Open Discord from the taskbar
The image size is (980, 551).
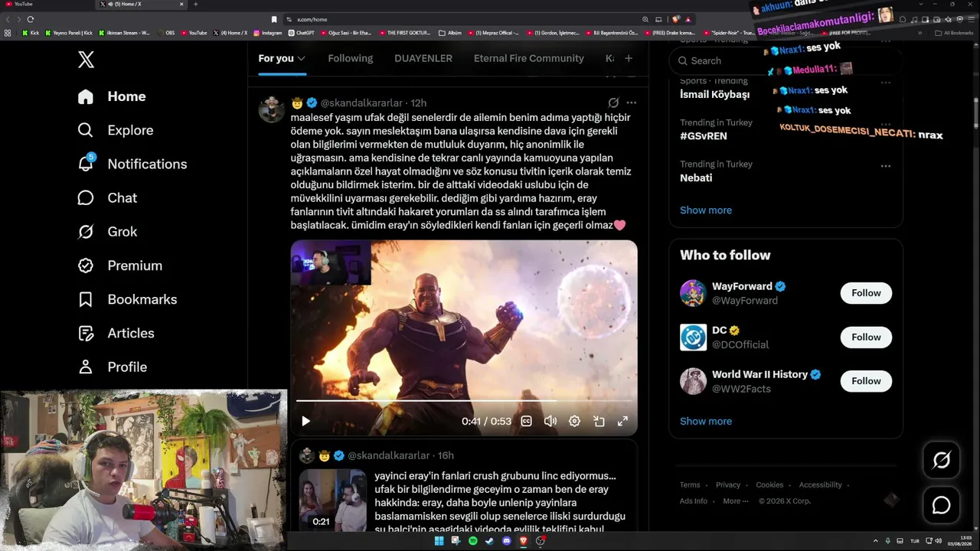pos(506,541)
